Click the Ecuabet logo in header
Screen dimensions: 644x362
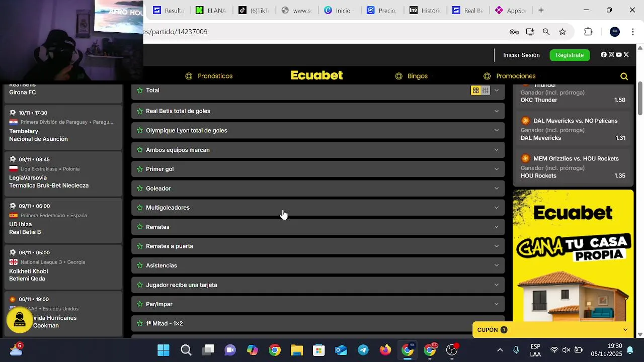(x=317, y=75)
